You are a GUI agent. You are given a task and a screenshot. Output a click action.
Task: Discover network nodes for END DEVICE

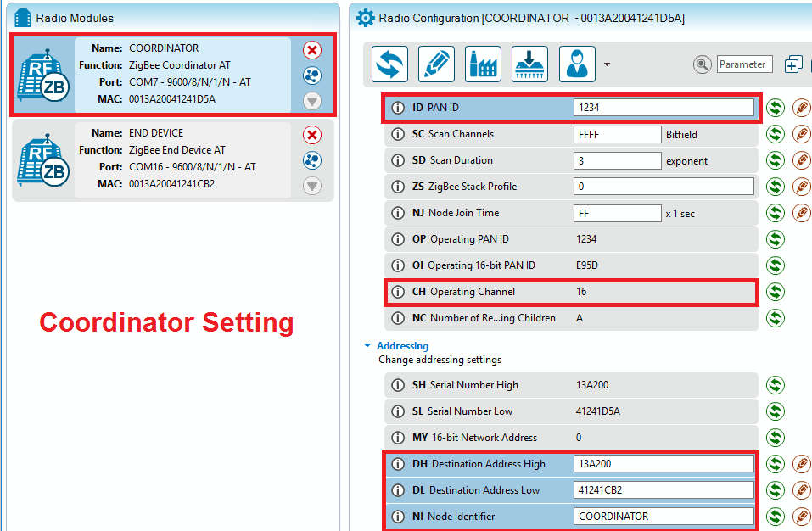coord(312,160)
